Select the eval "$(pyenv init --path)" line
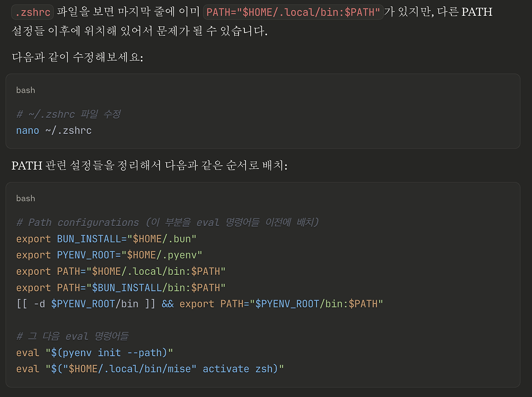Screen dimensions: 532x397 (94, 352)
